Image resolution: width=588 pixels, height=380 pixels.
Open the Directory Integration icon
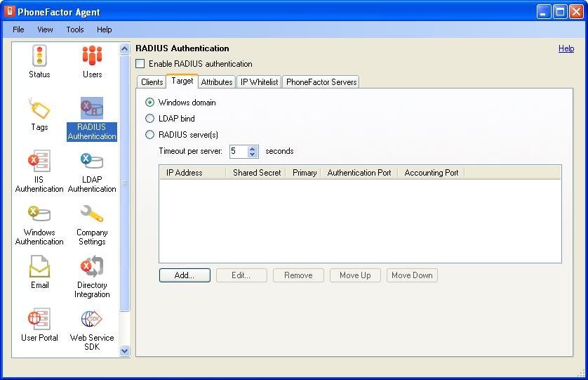(92, 266)
